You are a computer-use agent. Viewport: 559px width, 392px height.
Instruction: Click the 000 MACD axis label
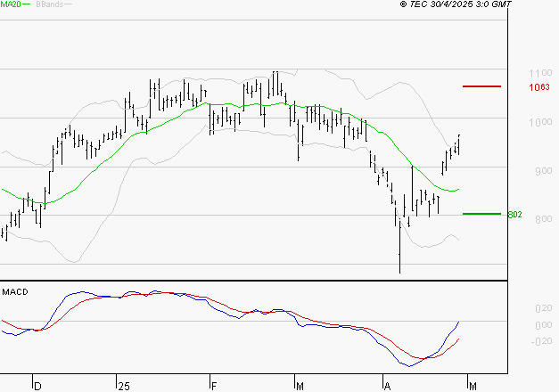[543, 325]
